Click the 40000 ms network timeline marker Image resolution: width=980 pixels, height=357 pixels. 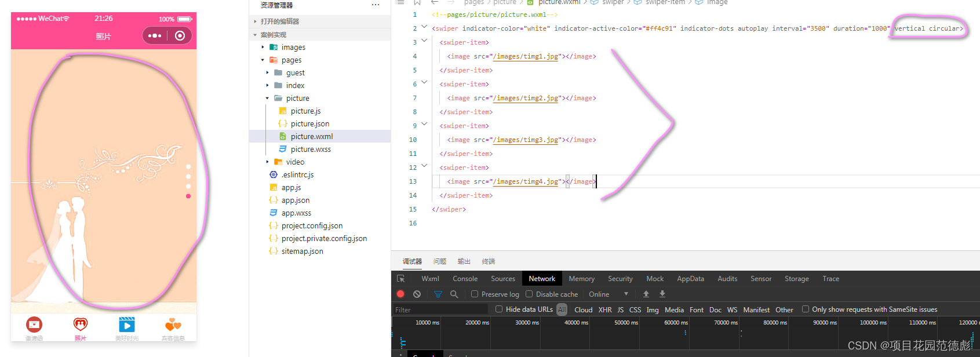(576, 322)
